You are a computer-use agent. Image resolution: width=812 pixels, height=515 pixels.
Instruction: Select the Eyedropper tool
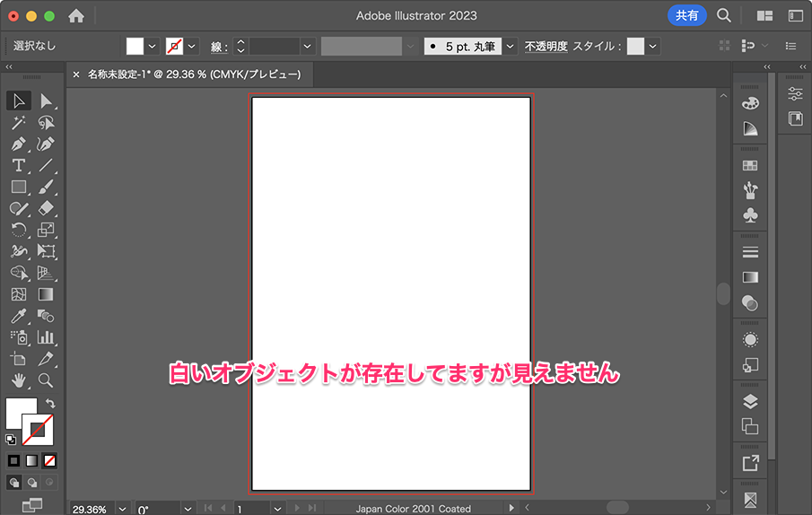(x=18, y=315)
